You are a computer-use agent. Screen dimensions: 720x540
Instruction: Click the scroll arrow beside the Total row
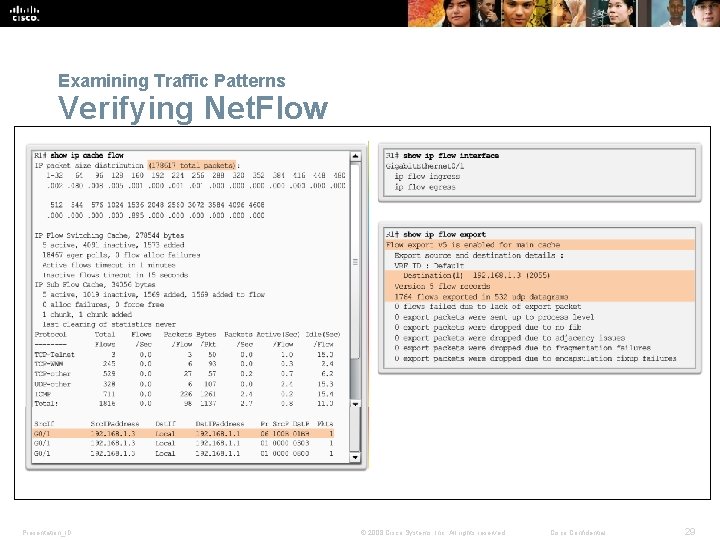point(355,404)
